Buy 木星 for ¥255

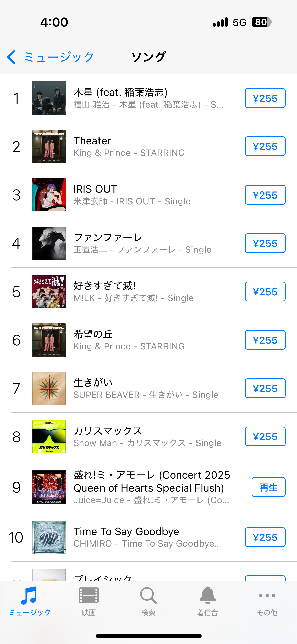tap(265, 98)
